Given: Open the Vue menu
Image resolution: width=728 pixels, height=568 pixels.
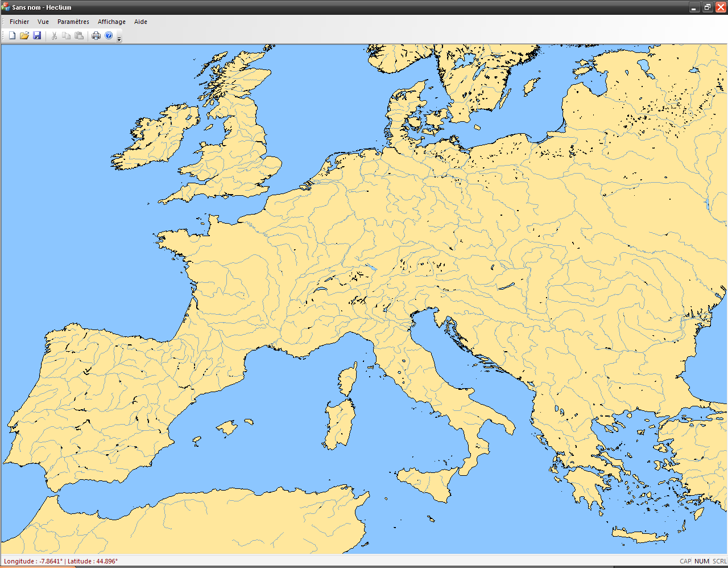Looking at the screenshot, I should 43,22.
